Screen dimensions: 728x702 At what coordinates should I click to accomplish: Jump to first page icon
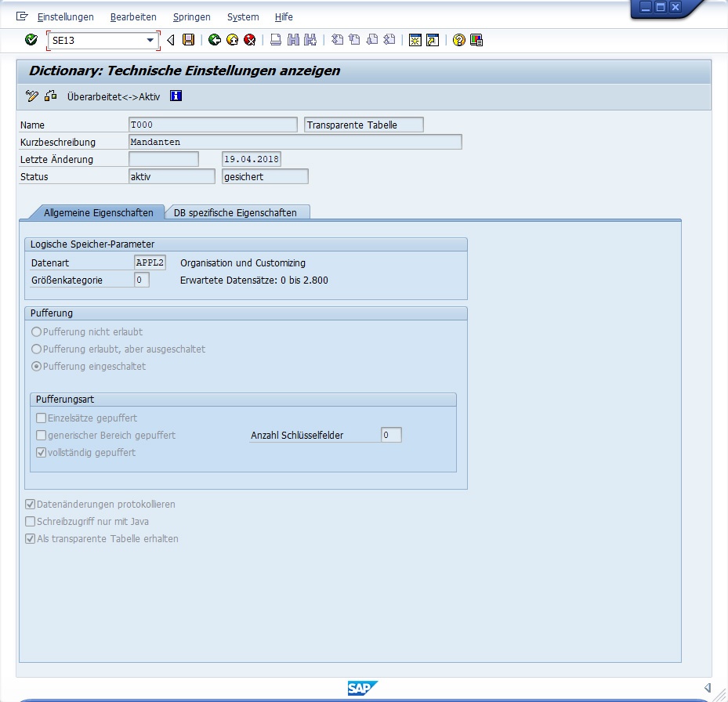pos(337,40)
